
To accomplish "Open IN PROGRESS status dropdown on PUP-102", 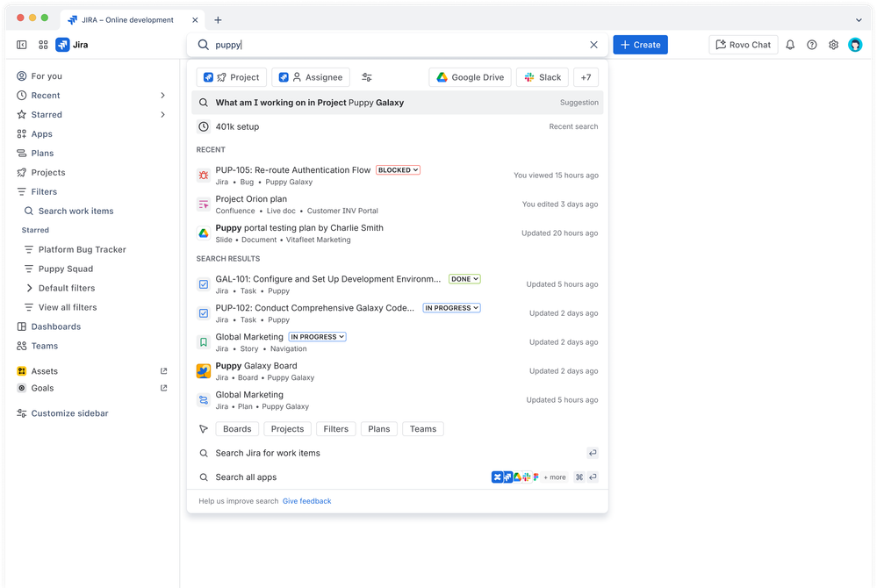I will 451,308.
